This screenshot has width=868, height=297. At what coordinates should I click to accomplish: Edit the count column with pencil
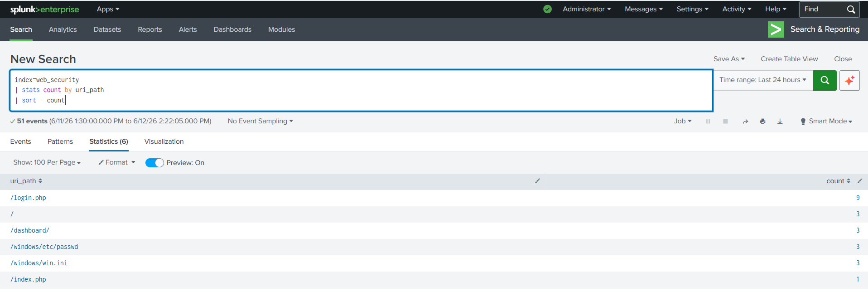(860, 181)
